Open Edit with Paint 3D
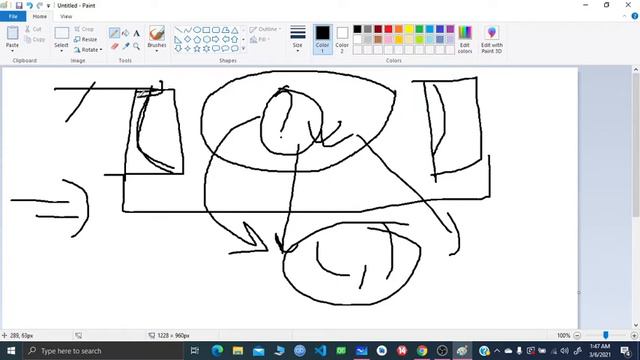 coord(492,40)
